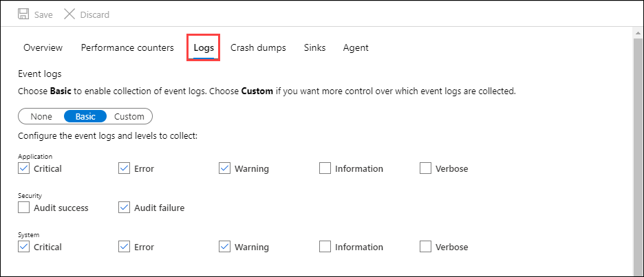Enable Security Audit success checkbox
Viewport: 644px width, 277px height.
[24, 208]
